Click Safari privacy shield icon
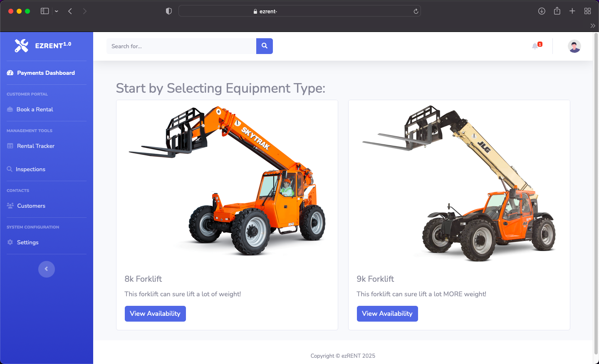The image size is (599, 364). [169, 11]
